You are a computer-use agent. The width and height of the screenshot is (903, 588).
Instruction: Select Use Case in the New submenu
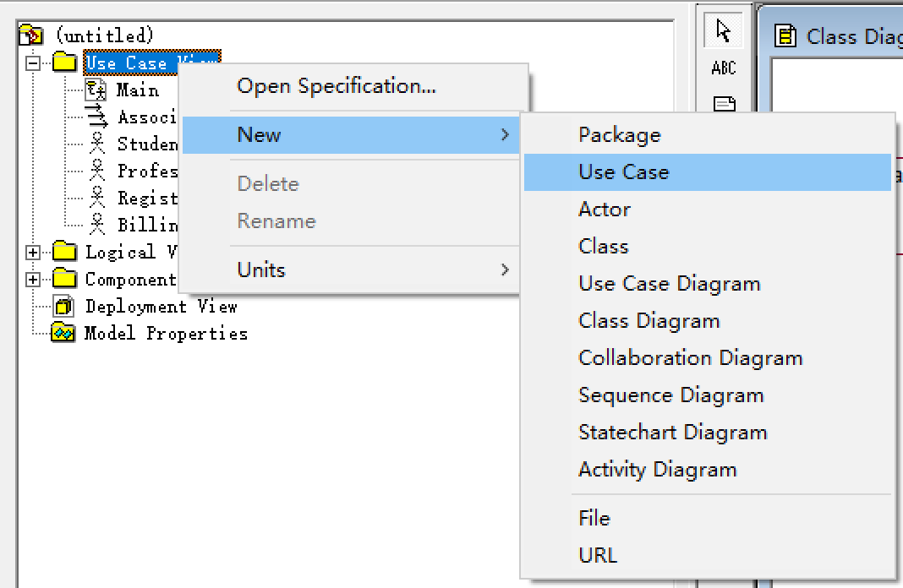pyautogui.click(x=623, y=172)
